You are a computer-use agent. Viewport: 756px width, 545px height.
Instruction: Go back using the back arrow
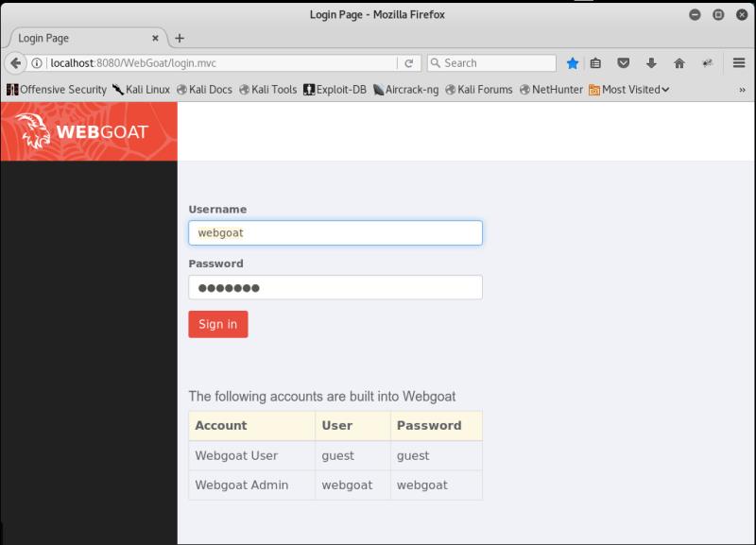pyautogui.click(x=15, y=63)
